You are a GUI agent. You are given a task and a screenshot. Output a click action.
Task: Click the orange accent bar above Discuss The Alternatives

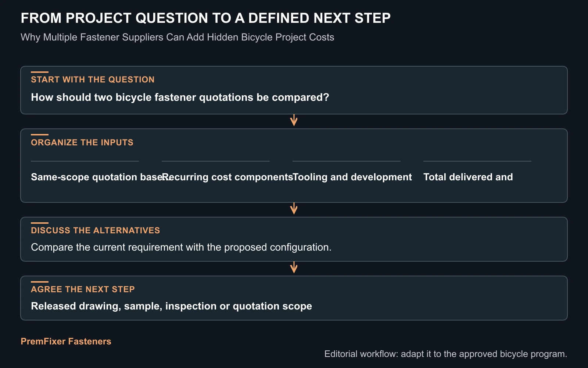coord(40,223)
